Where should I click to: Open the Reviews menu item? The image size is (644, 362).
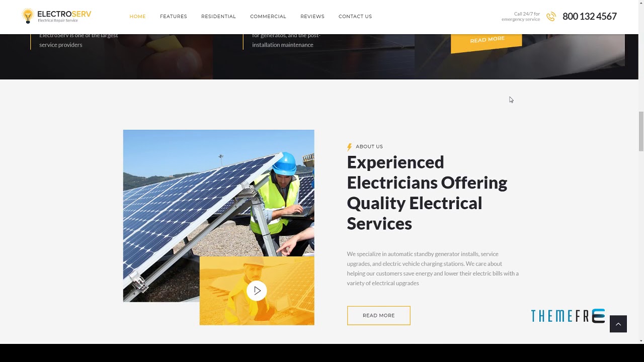[312, 17]
